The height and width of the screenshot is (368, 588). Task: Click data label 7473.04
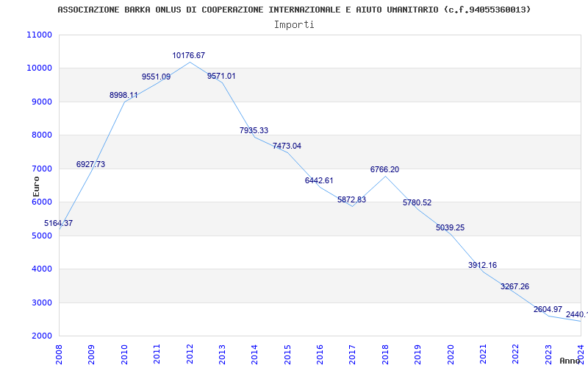[x=287, y=146]
